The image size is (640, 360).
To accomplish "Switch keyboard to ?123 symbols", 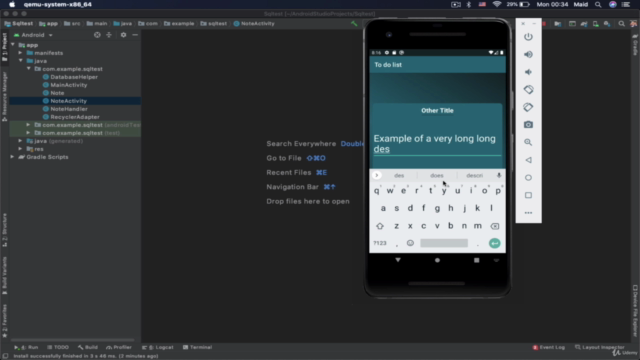I will point(380,243).
